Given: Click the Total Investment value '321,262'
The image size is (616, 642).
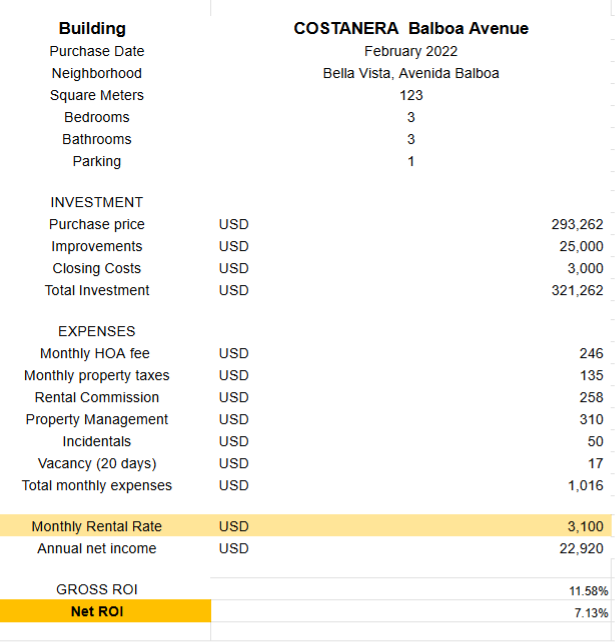Looking at the screenshot, I should tap(577, 290).
